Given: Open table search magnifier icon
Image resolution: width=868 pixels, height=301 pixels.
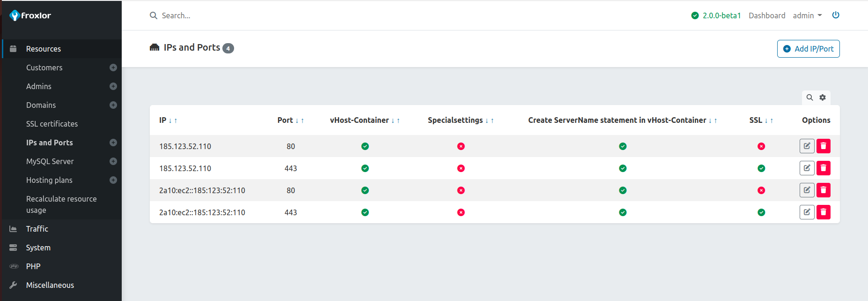Looking at the screenshot, I should pos(809,98).
